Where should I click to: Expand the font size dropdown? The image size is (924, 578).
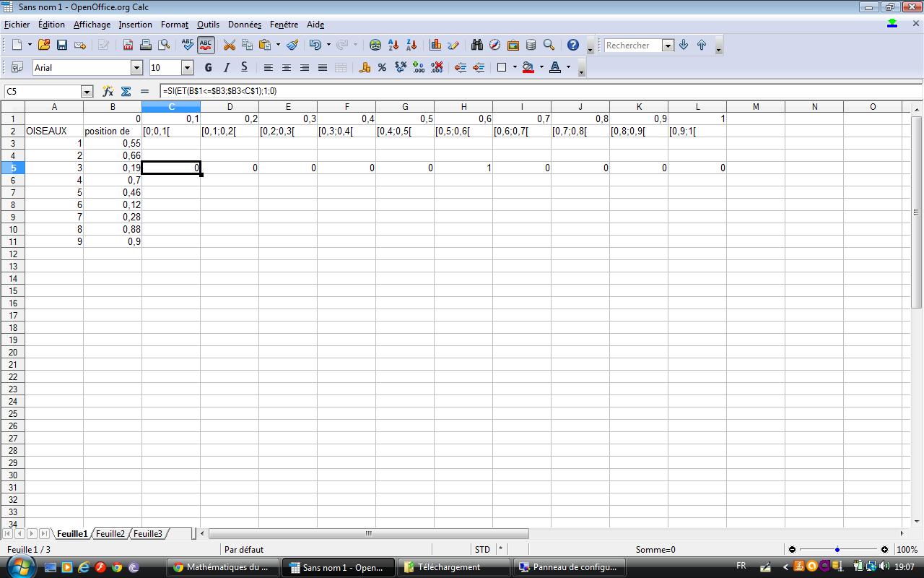(187, 67)
